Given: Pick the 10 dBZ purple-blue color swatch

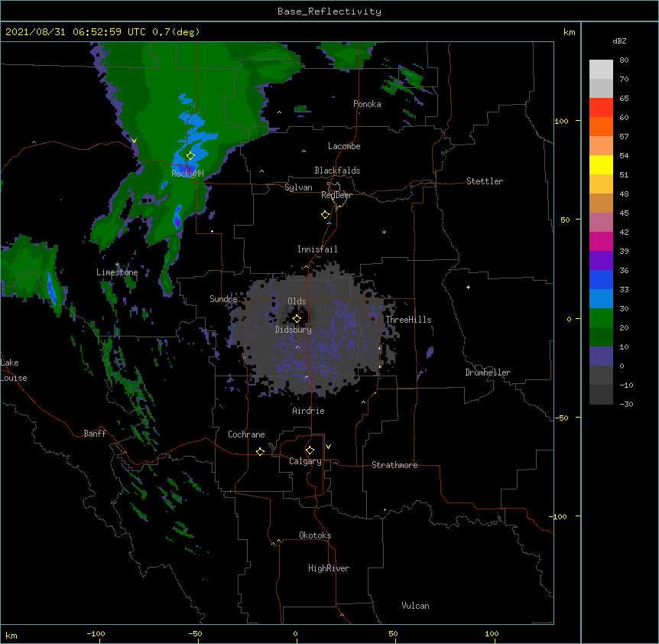Looking at the screenshot, I should point(601,356).
